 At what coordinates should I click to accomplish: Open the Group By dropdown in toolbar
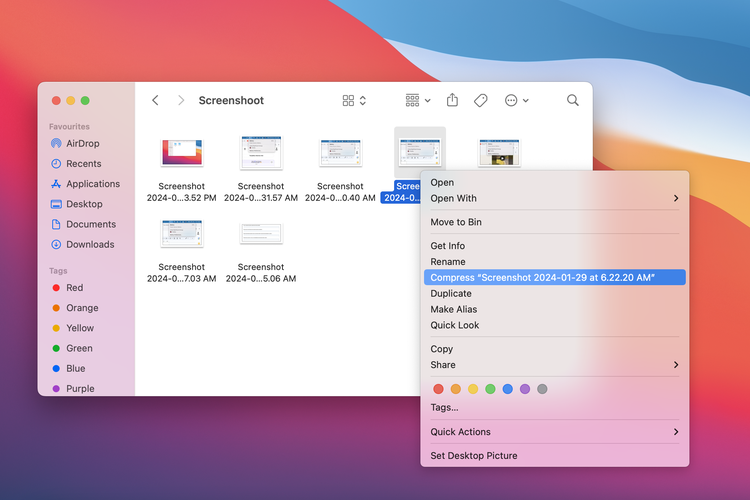pos(418,100)
